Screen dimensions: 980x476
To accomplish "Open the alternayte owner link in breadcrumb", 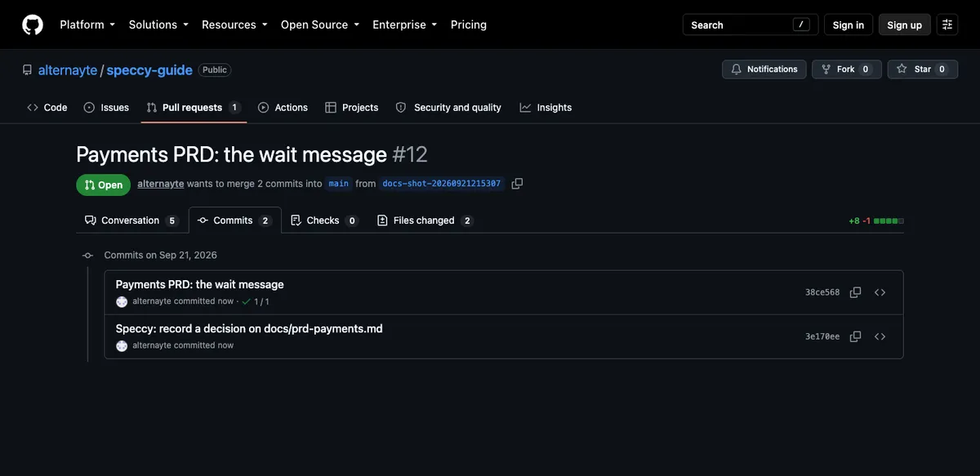I will [x=68, y=69].
